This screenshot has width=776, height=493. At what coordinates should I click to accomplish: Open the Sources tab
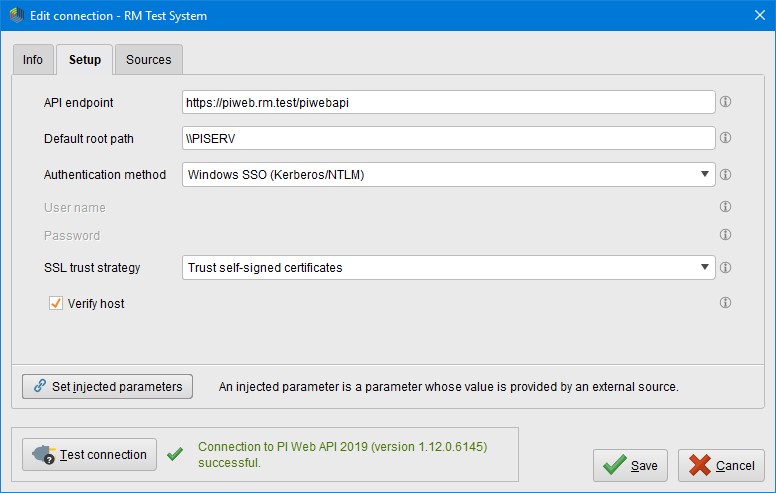coord(148,60)
